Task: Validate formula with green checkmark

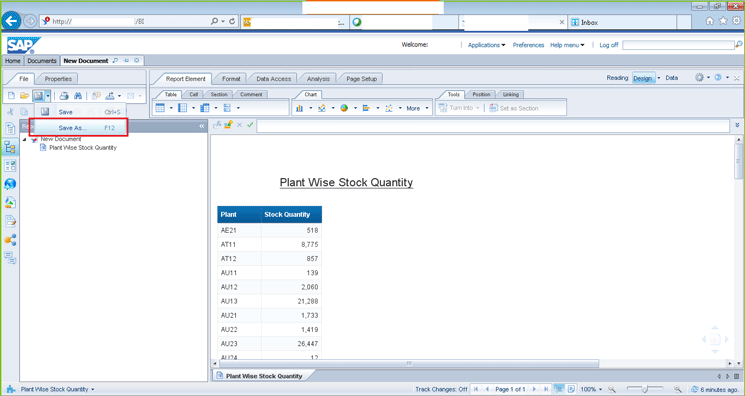Action: click(250, 125)
